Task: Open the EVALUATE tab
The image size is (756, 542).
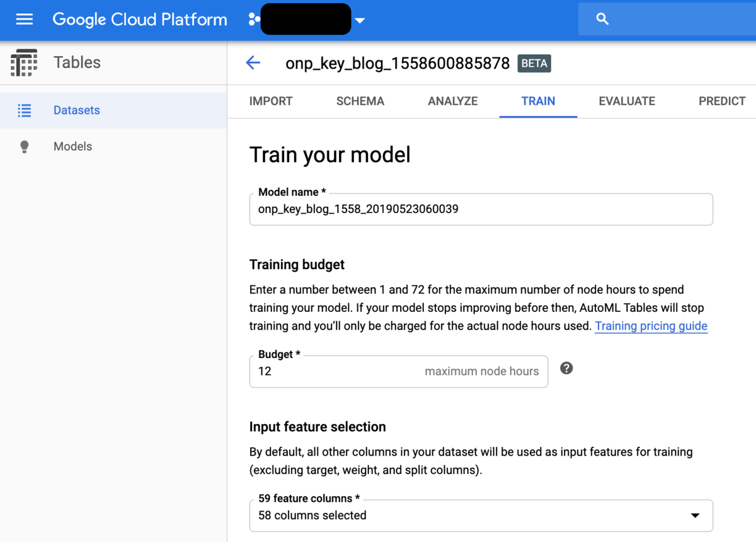Action: click(627, 101)
